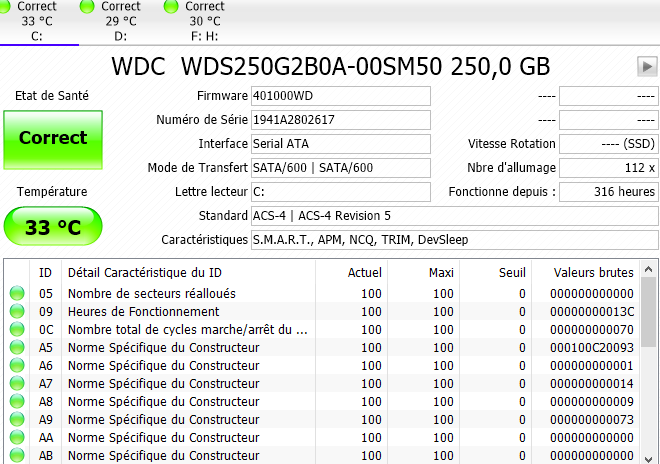The width and height of the screenshot is (660, 464).
Task: Click status icon for Heures de Fonctionnement
Action: pyautogui.click(x=18, y=312)
